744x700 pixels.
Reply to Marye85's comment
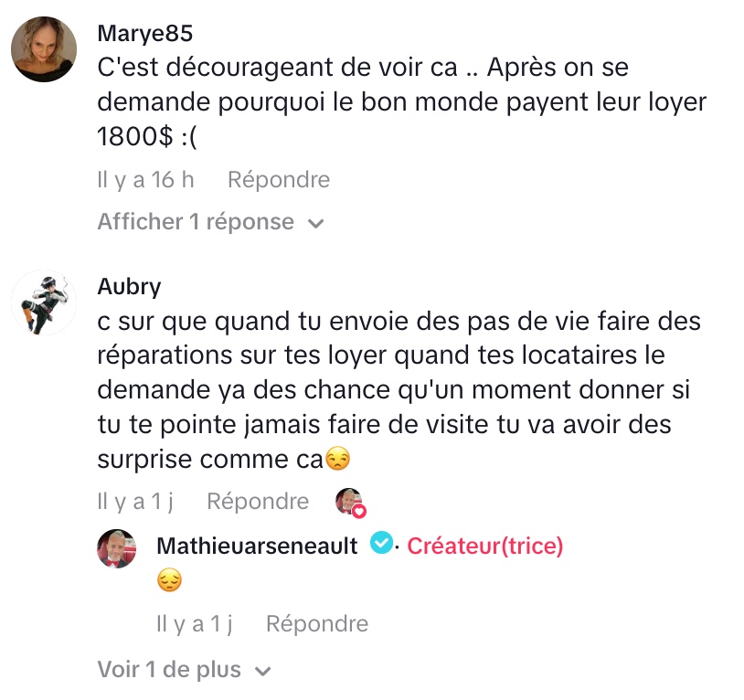point(279,180)
